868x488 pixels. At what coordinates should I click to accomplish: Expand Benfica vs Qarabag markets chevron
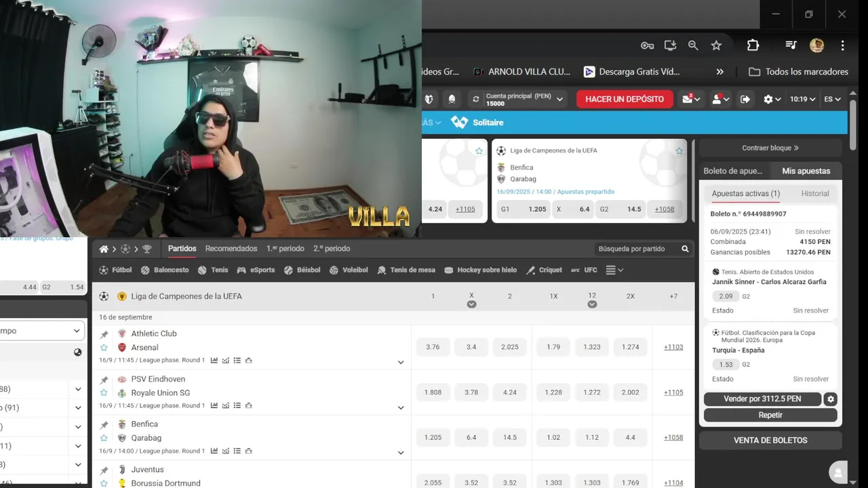(401, 453)
